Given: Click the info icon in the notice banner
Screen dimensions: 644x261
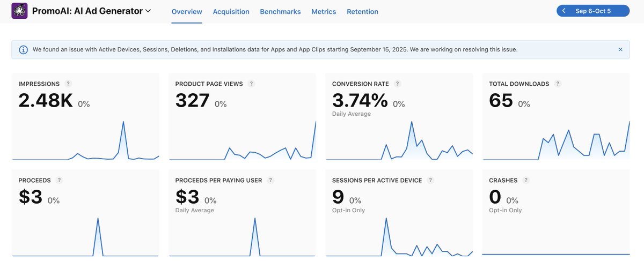Looking at the screenshot, I should (24, 49).
